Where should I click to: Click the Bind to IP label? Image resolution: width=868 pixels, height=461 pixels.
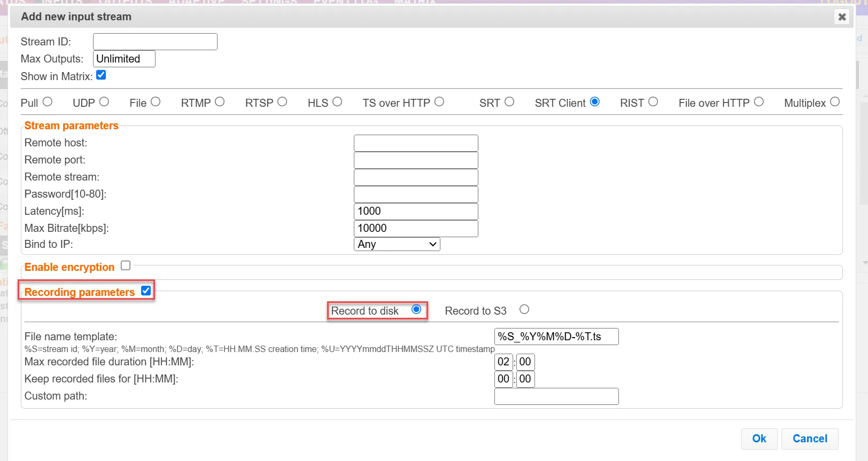(x=49, y=244)
